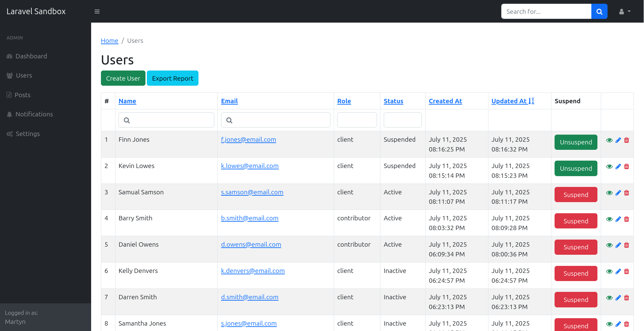Unsuspend Finn Jones
The image size is (644, 331).
coord(575,142)
